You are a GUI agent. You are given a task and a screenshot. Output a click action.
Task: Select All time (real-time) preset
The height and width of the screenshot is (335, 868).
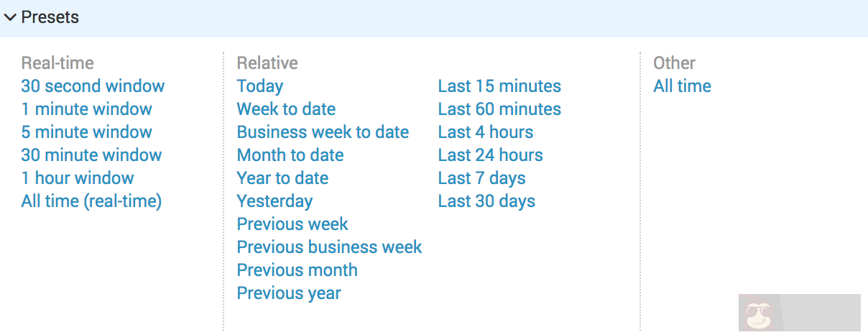click(91, 201)
